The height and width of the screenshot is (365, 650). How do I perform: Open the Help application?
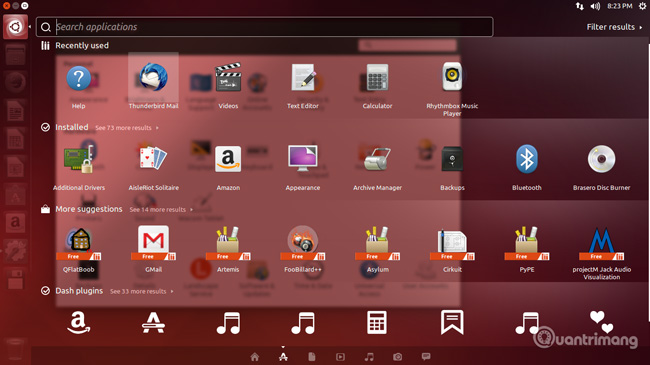click(x=78, y=78)
